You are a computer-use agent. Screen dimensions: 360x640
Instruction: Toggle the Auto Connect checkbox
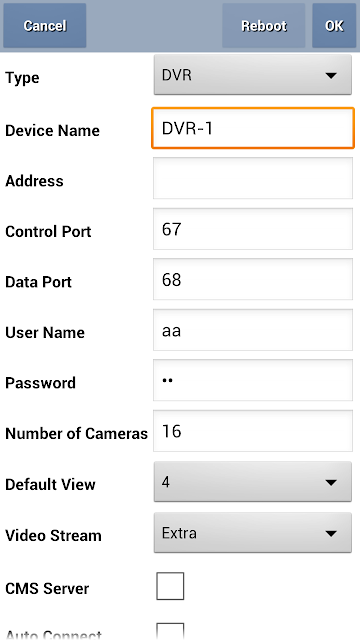(170, 632)
